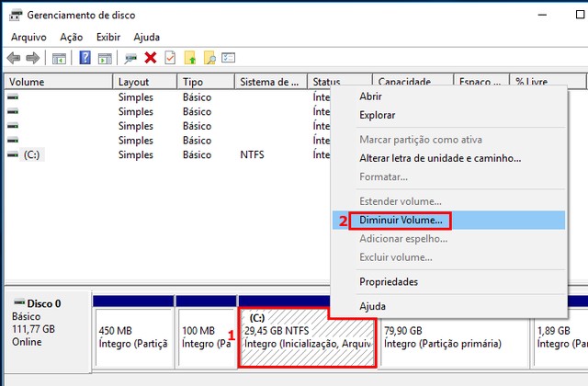Click the checkmark document properties icon
588x386 pixels.
(170, 58)
